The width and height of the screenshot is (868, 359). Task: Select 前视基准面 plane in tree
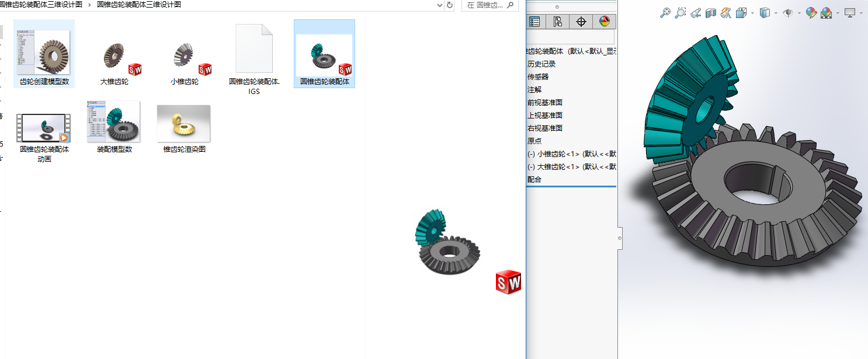tap(545, 103)
